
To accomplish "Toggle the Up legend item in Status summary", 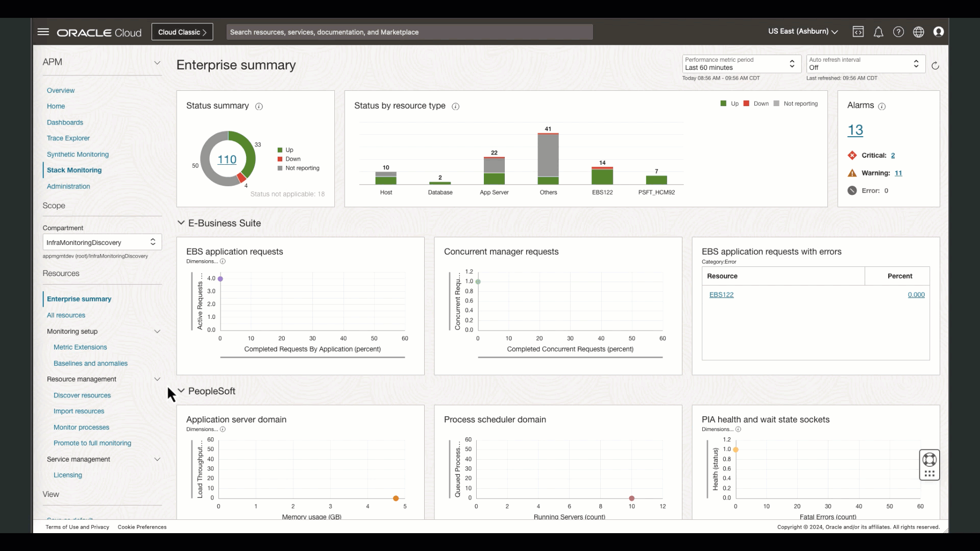I will pyautogui.click(x=285, y=150).
